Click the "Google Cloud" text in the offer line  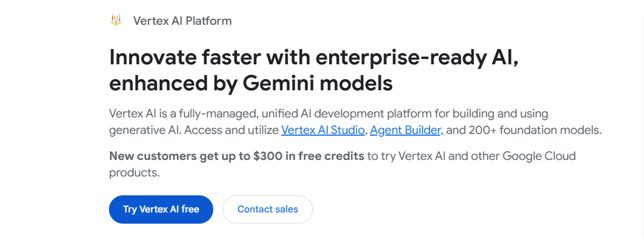pyautogui.click(x=542, y=156)
